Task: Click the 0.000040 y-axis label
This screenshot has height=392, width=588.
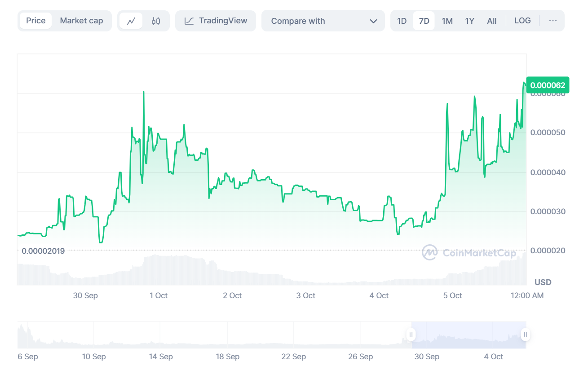Action: (x=548, y=172)
